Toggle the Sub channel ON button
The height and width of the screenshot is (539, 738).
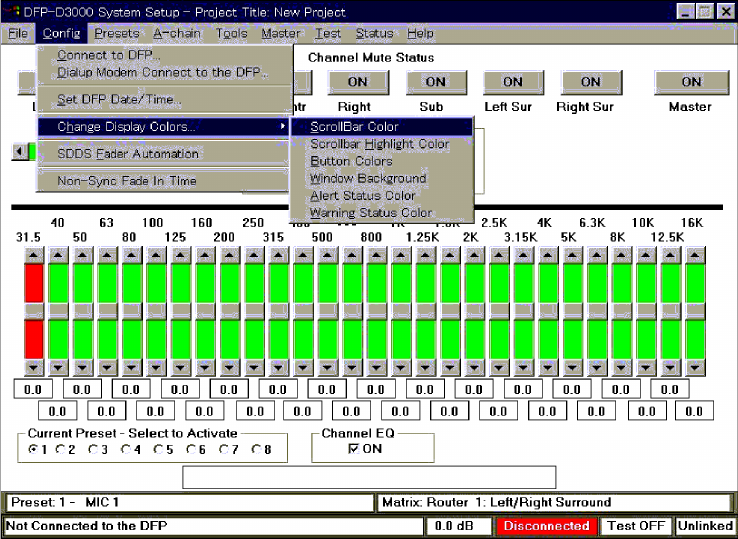pyautogui.click(x=435, y=82)
